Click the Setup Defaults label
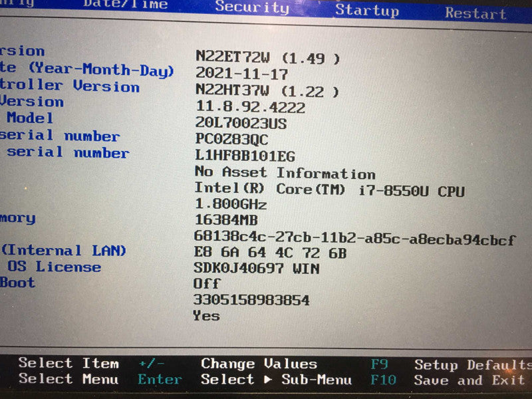 [473, 365]
